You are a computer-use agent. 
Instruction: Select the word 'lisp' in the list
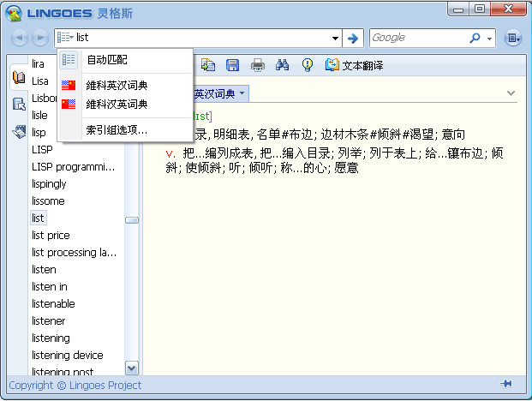(39, 133)
